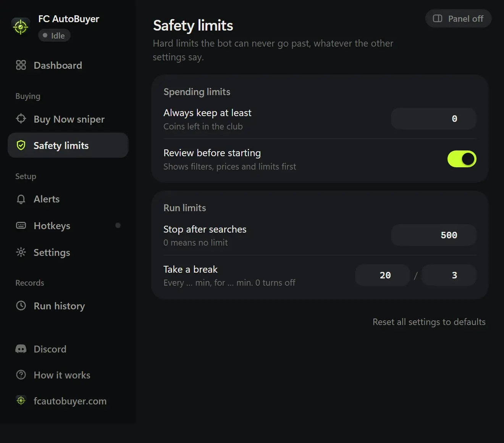Click the break interval field showing 20
The height and width of the screenshot is (443, 504).
pos(383,275)
